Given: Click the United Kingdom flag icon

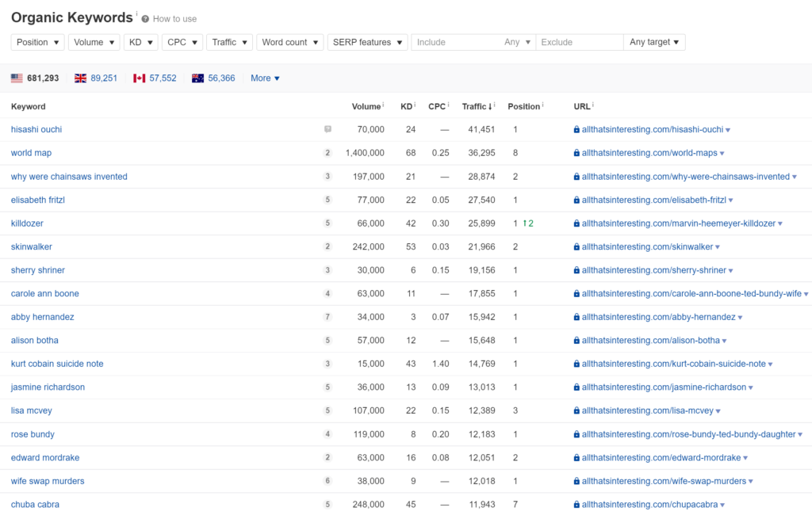Looking at the screenshot, I should pyautogui.click(x=81, y=78).
